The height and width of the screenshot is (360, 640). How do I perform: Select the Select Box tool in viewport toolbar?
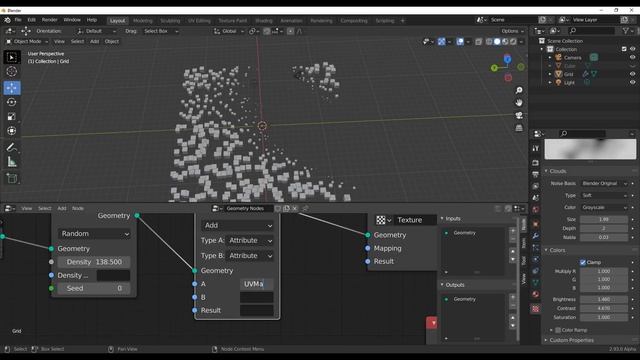12,57
